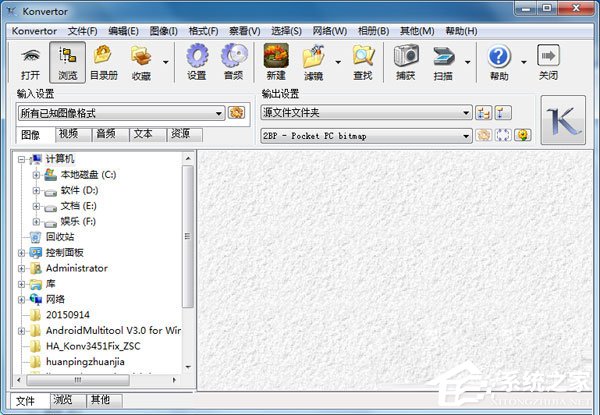Switch to the bottom 其他 tab
The image size is (600, 415).
click(104, 400)
